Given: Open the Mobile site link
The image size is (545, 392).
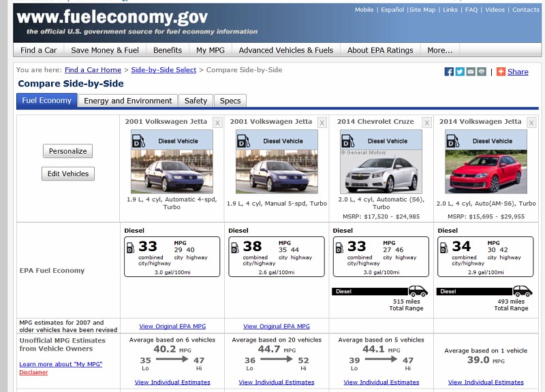Looking at the screenshot, I should [x=364, y=10].
